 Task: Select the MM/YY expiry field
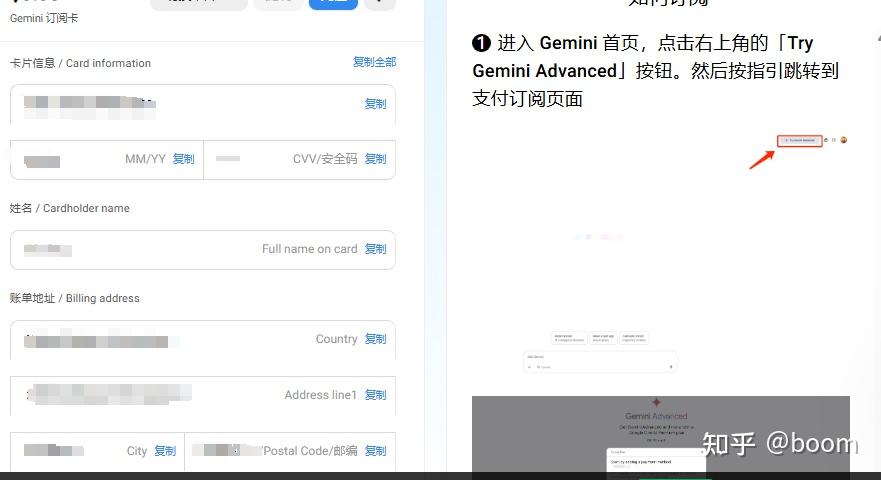point(107,160)
